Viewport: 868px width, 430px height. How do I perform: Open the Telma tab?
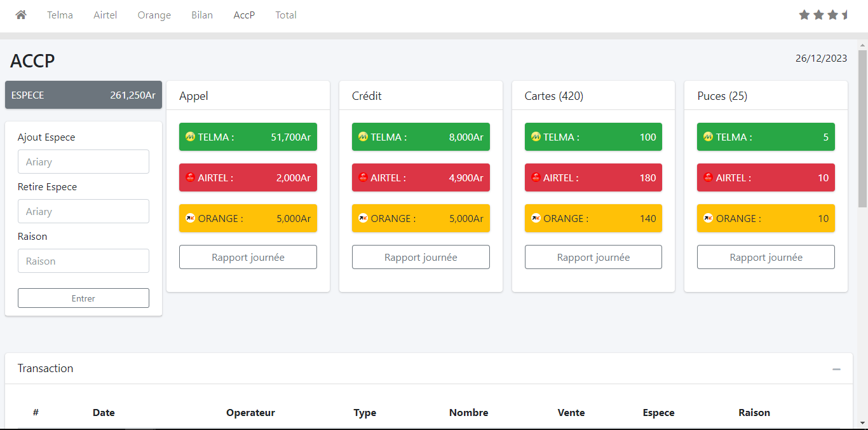[x=60, y=15]
